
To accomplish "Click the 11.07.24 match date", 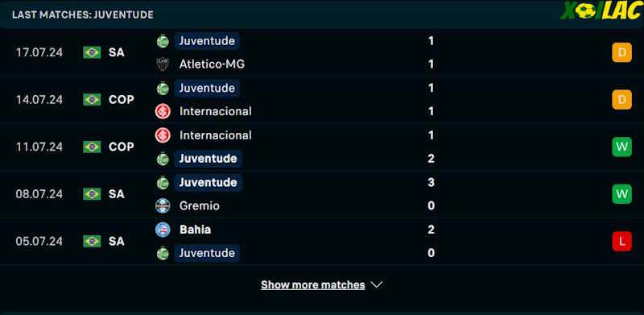I will tap(39, 147).
